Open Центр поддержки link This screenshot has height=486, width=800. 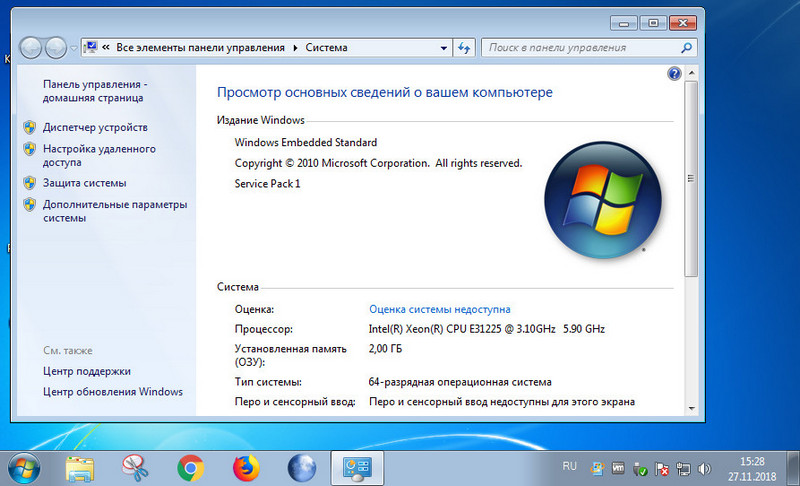pyautogui.click(x=87, y=371)
